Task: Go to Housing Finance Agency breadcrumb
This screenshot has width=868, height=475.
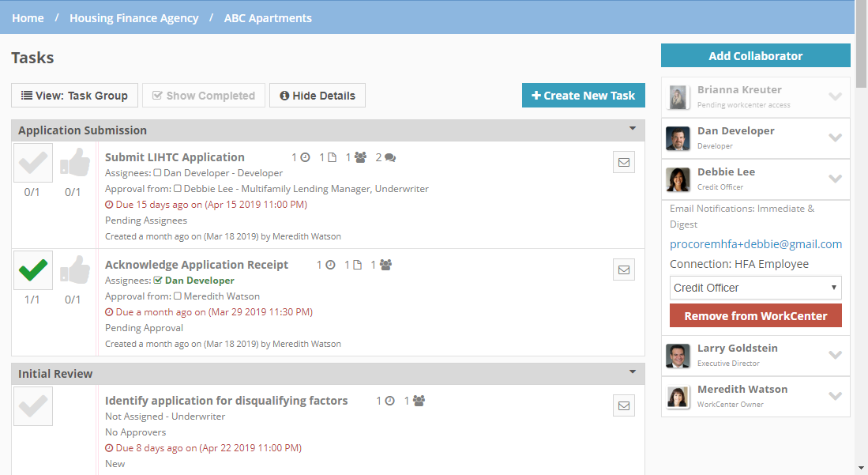Action: 134,17
